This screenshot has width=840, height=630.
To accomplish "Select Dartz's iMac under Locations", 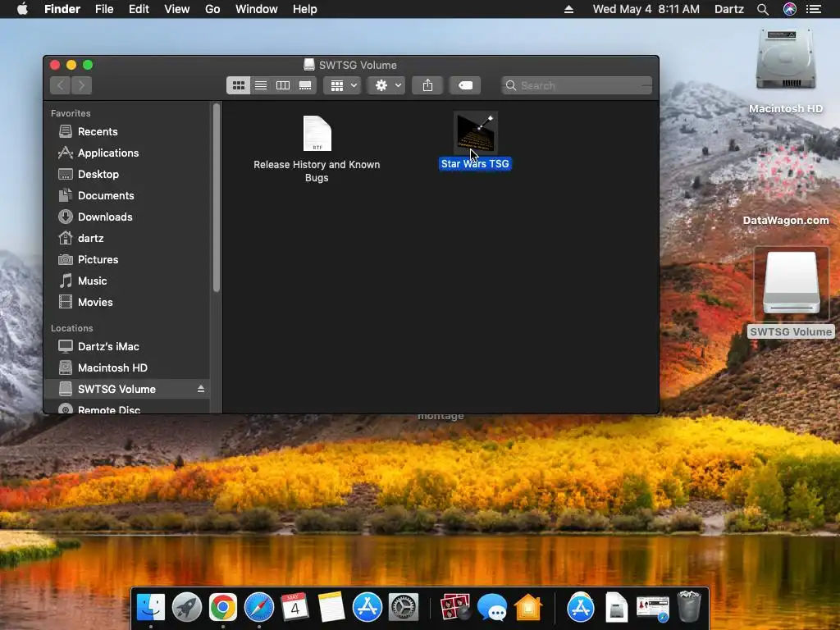I will coord(108,347).
